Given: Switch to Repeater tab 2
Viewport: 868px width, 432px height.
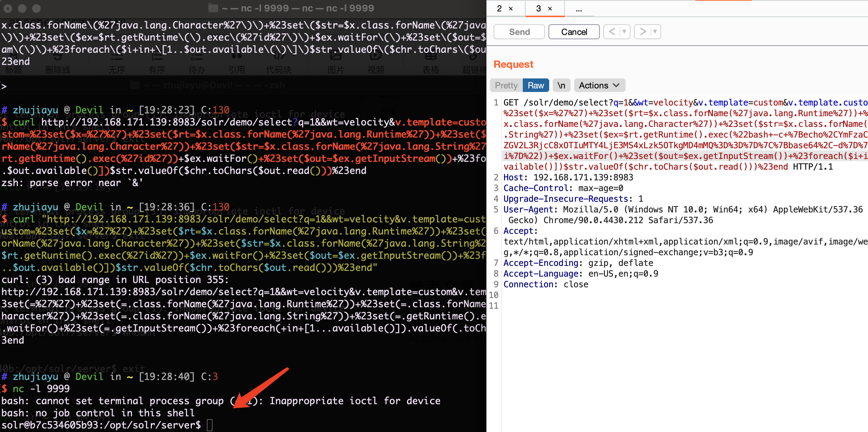Looking at the screenshot, I should pos(499,9).
